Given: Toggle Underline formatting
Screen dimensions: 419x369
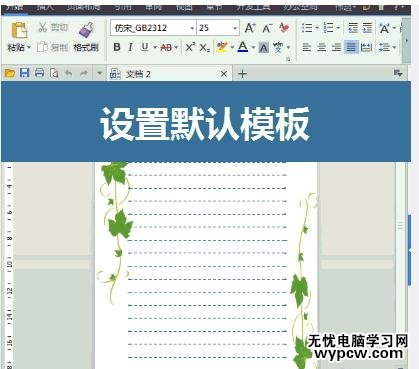Looking at the screenshot, I should pyautogui.click(x=145, y=47).
